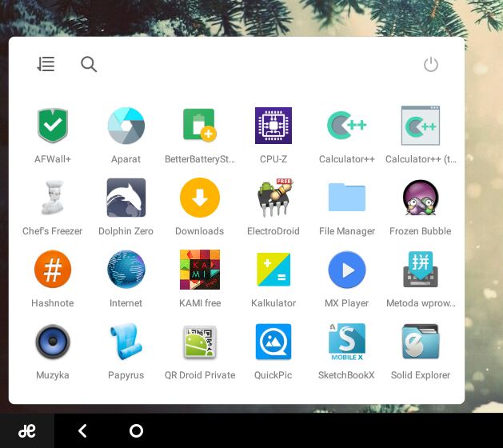This screenshot has width=503, height=448.
Task: Launch Muzyka music app
Action: pos(53,341)
